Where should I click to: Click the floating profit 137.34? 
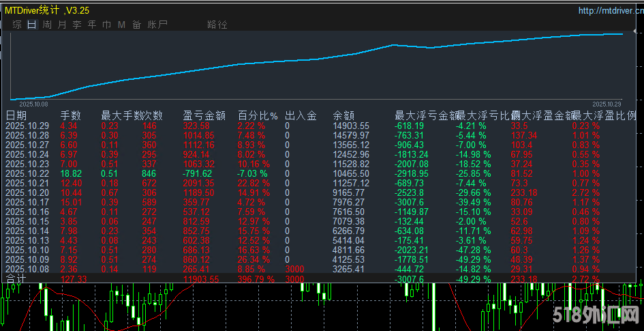coord(523,135)
